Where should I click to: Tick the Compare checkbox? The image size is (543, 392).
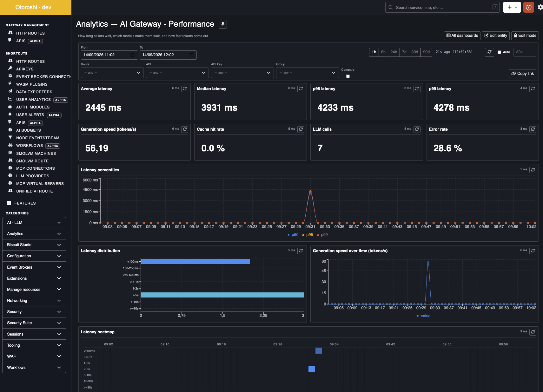pos(348,76)
